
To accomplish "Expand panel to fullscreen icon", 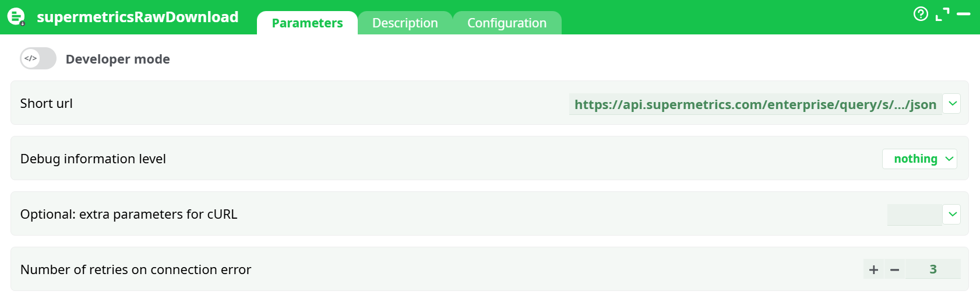I will (x=942, y=14).
